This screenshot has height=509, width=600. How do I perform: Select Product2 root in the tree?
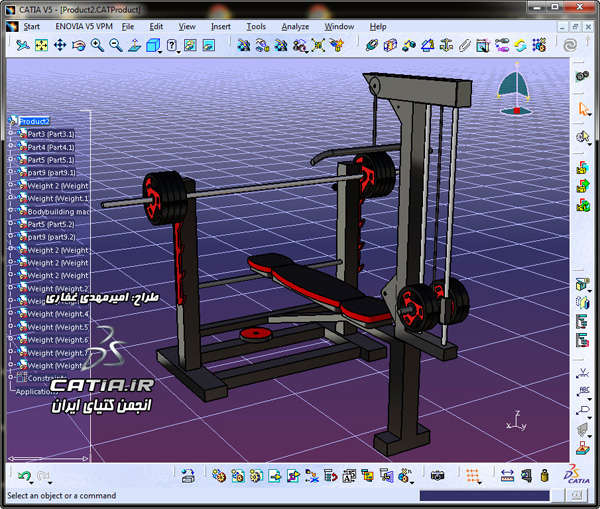pos(34,121)
